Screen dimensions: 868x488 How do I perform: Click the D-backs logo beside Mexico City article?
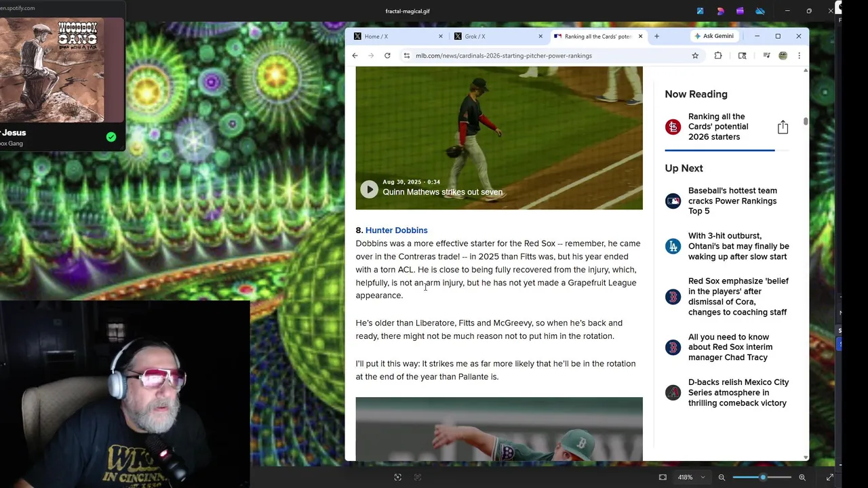(x=673, y=392)
